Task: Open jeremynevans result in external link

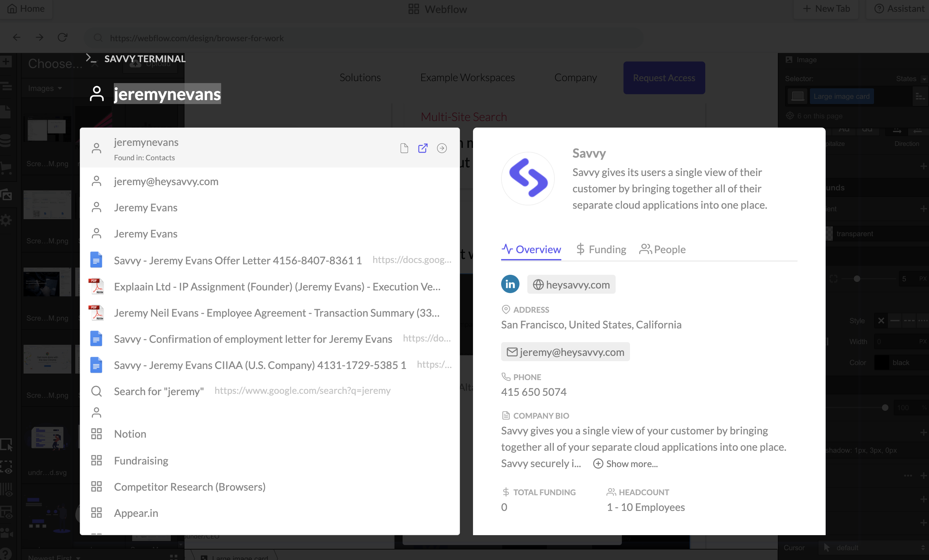Action: pos(423,148)
